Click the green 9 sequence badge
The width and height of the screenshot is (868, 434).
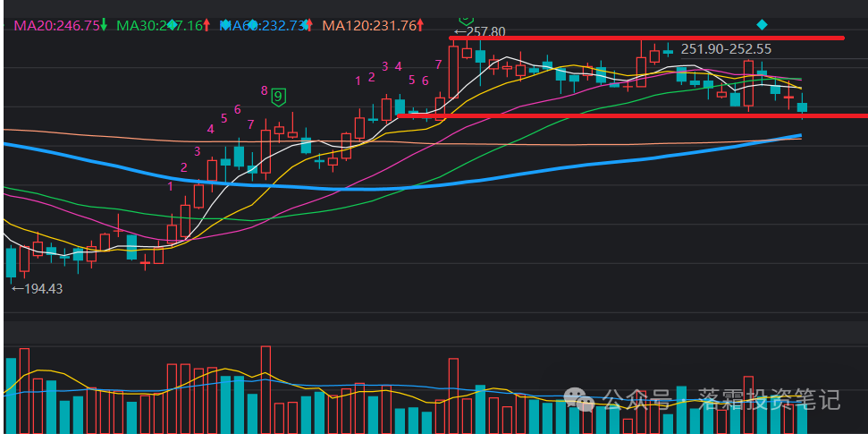(x=278, y=98)
